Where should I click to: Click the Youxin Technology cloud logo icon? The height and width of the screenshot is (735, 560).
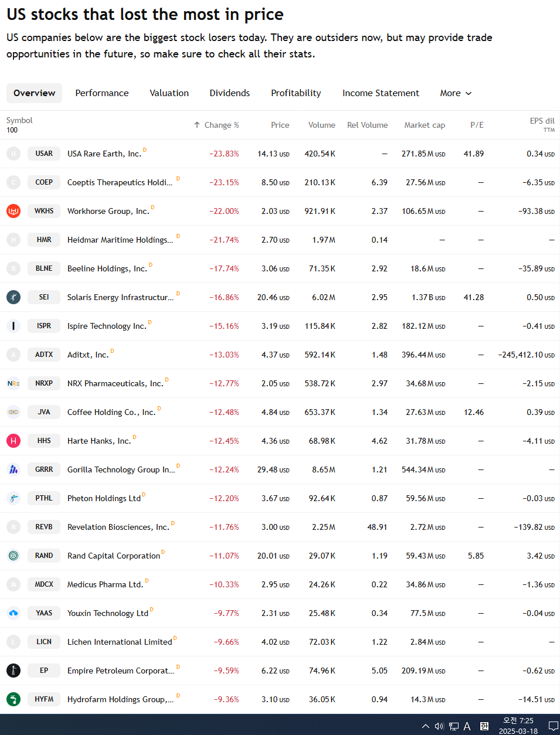click(x=13, y=613)
